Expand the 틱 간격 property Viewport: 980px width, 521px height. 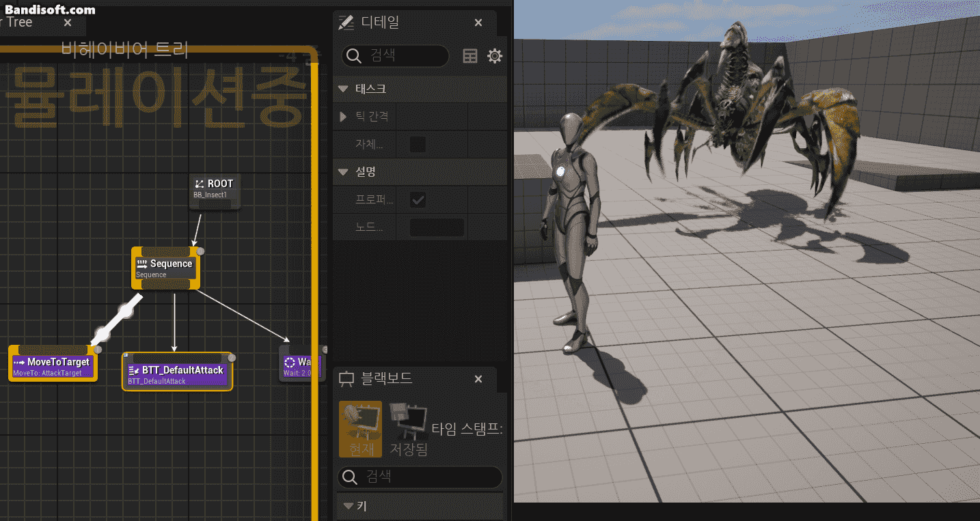click(x=343, y=117)
